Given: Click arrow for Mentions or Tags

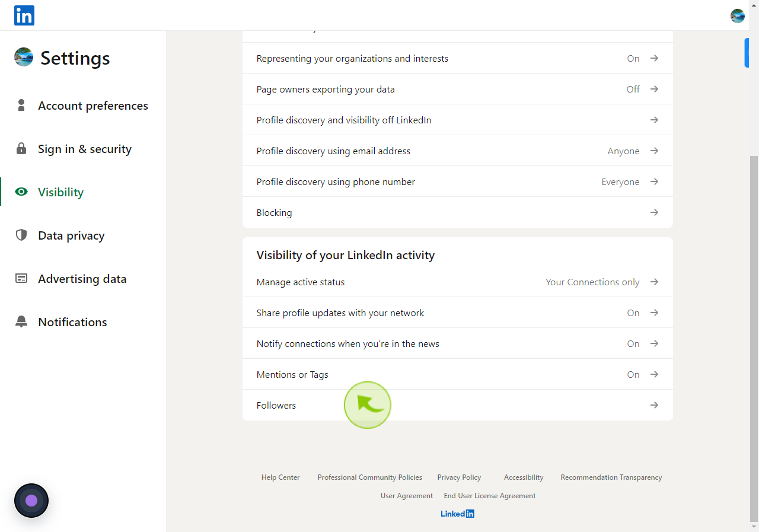Looking at the screenshot, I should [654, 374].
